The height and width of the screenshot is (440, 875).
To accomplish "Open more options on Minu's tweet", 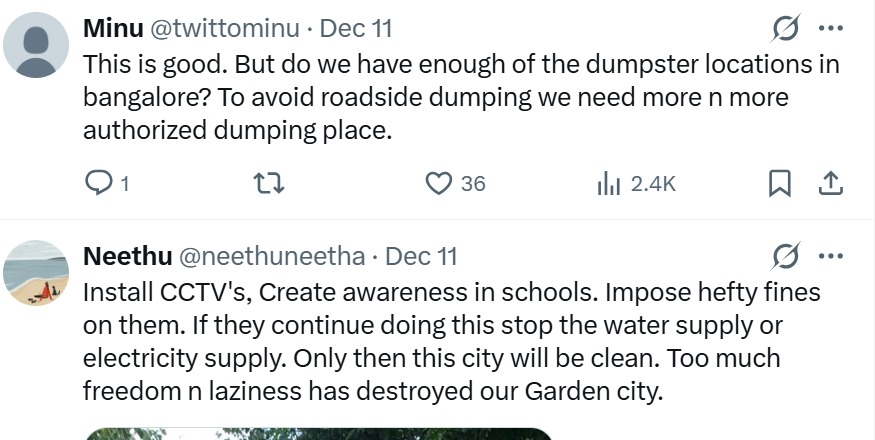I will tap(831, 29).
